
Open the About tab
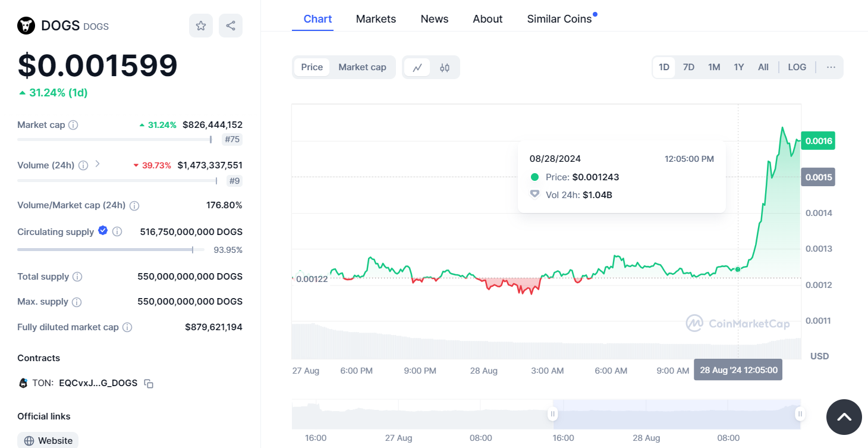click(488, 19)
